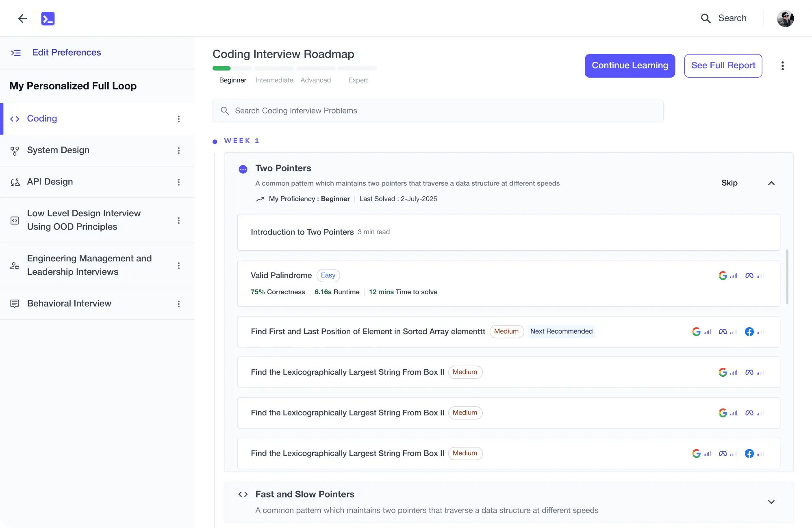Click the Continue Learning button
The width and height of the screenshot is (812, 528).
[x=630, y=65]
